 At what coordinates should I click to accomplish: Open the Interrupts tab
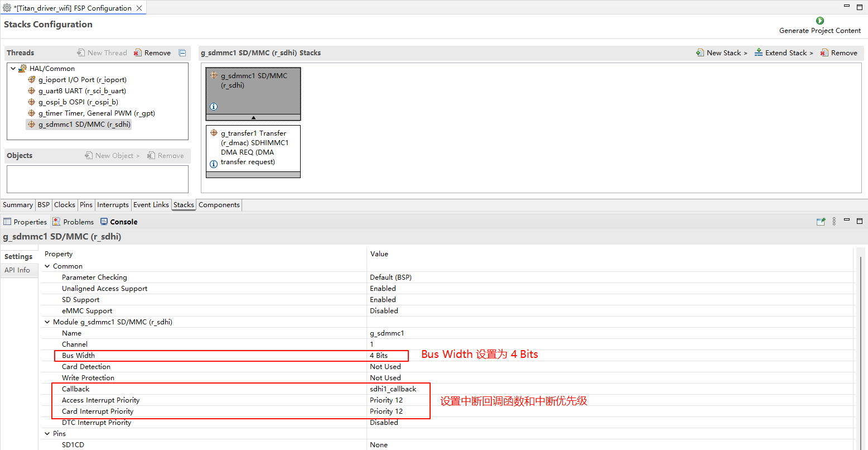point(113,205)
